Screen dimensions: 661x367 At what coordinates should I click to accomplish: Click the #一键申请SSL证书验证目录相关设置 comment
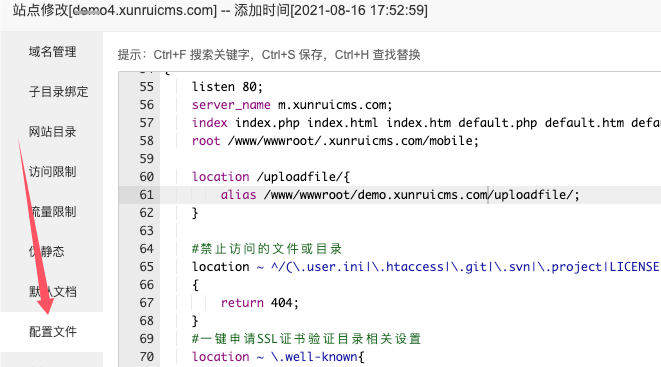pyautogui.click(x=306, y=339)
